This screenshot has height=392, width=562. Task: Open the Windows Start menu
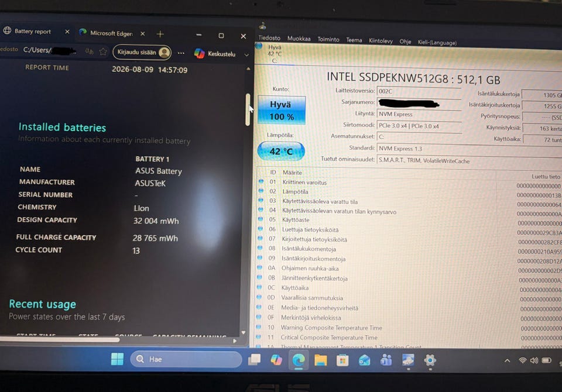[117, 359]
